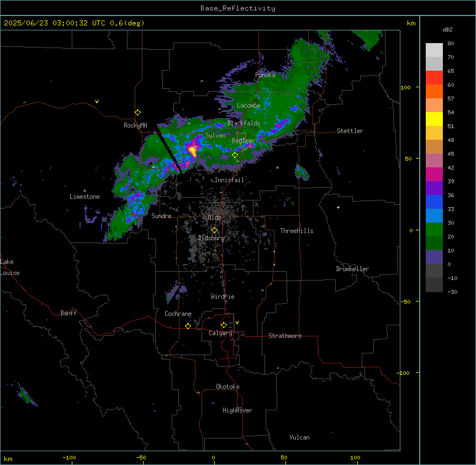This screenshot has width=476, height=465.
Task: Click the Airdrie city label
Action: [x=223, y=297]
